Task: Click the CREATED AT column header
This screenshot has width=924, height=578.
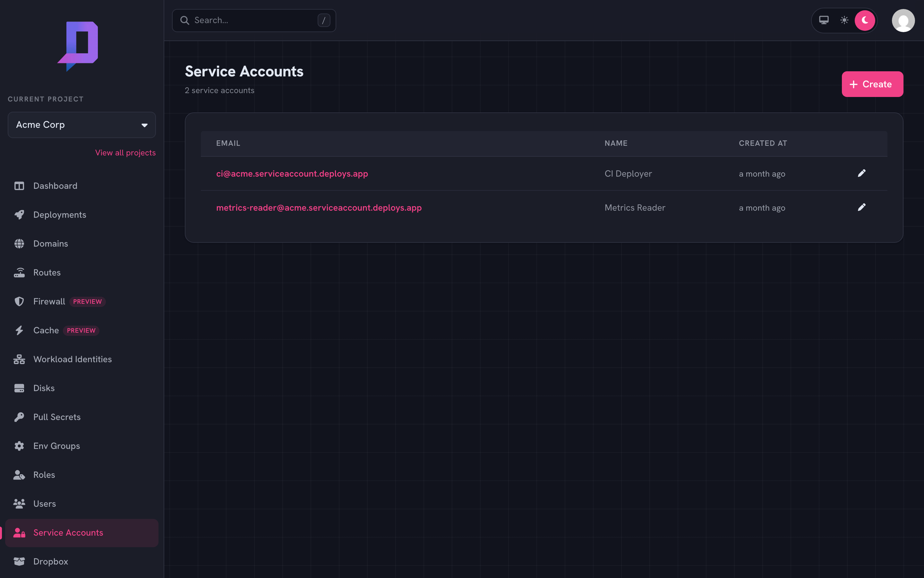Action: point(763,143)
